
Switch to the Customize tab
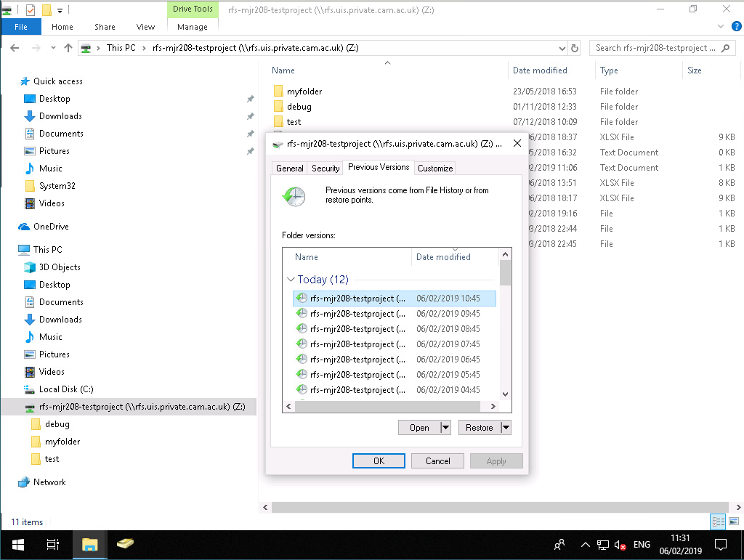pyautogui.click(x=435, y=168)
